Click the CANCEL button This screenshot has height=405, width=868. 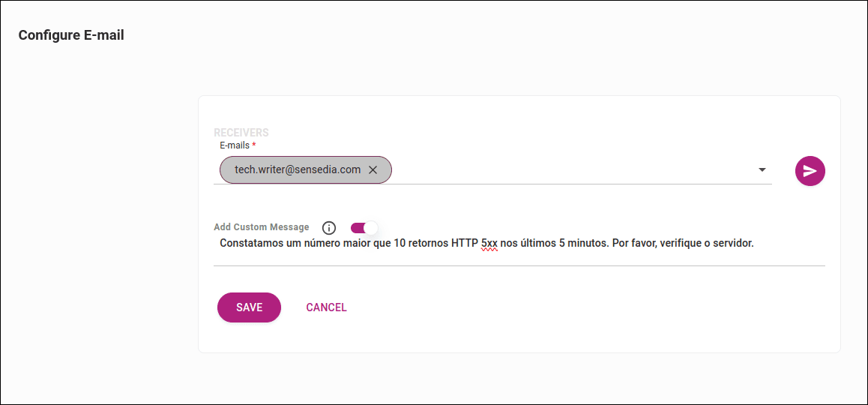(x=326, y=307)
